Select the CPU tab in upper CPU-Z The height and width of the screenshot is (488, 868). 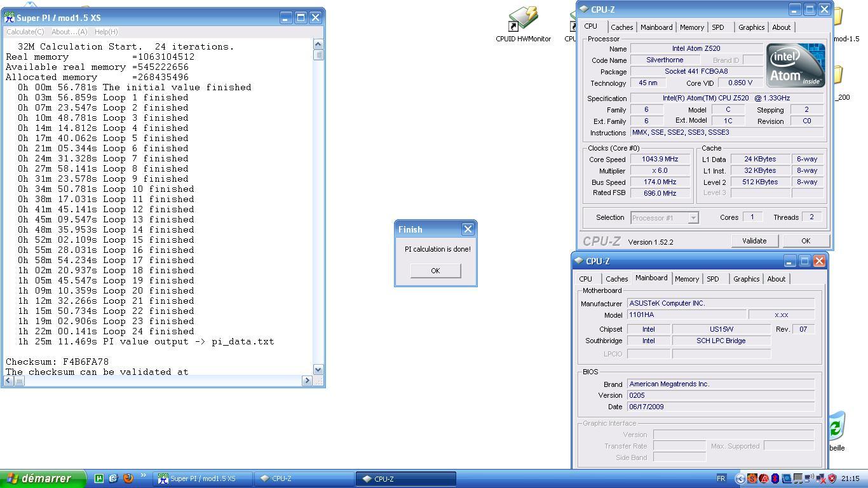coord(591,26)
